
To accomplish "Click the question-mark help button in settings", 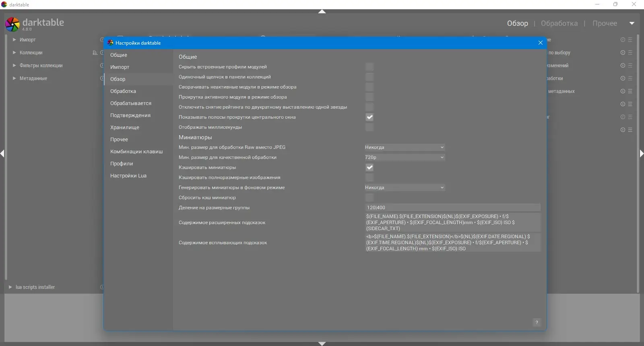I will (537, 322).
